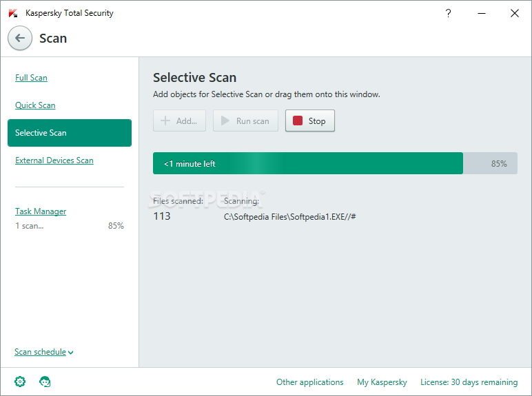
Task: Open the Quick Scan section
Action: coord(35,105)
